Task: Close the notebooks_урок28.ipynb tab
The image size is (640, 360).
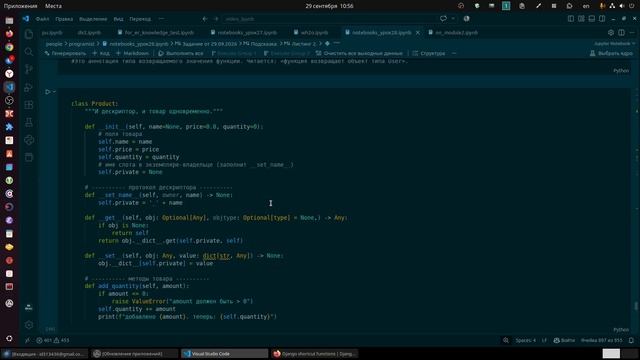Action: tap(418, 32)
